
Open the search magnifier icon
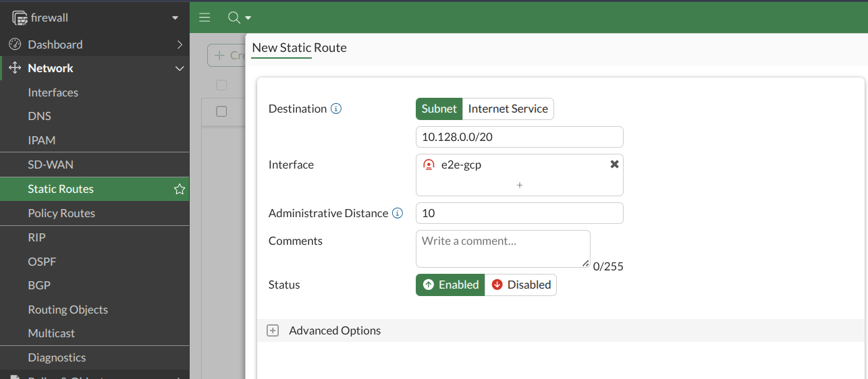234,18
